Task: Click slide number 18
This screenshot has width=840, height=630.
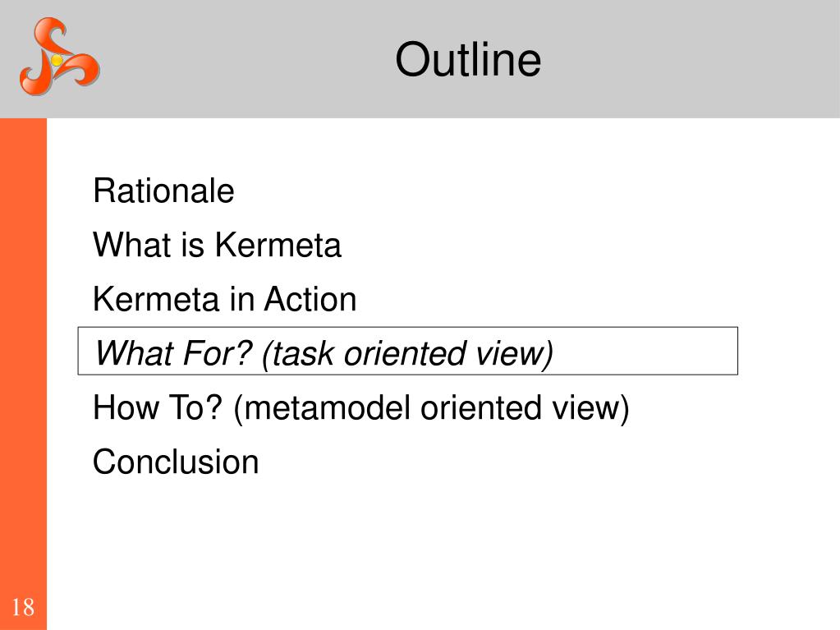Action: 23,608
